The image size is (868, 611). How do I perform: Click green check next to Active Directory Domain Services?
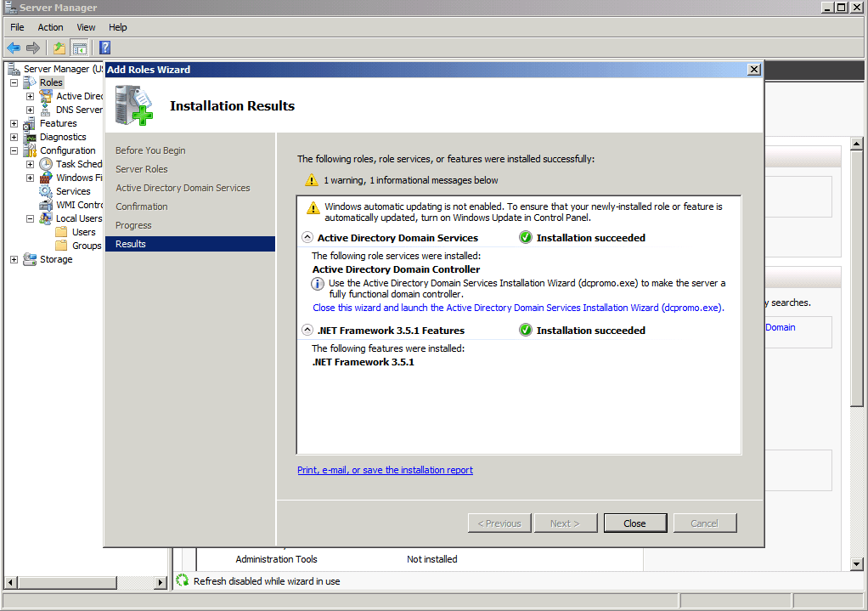(526, 238)
